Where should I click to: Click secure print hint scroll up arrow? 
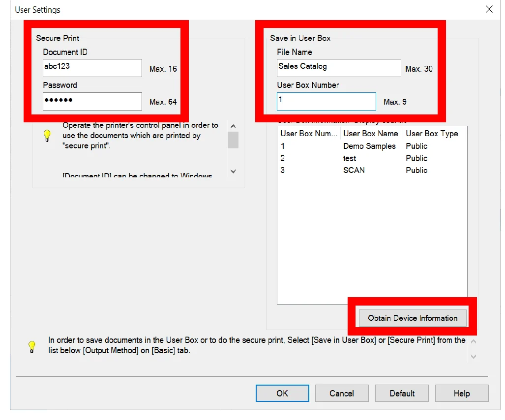coord(233,126)
